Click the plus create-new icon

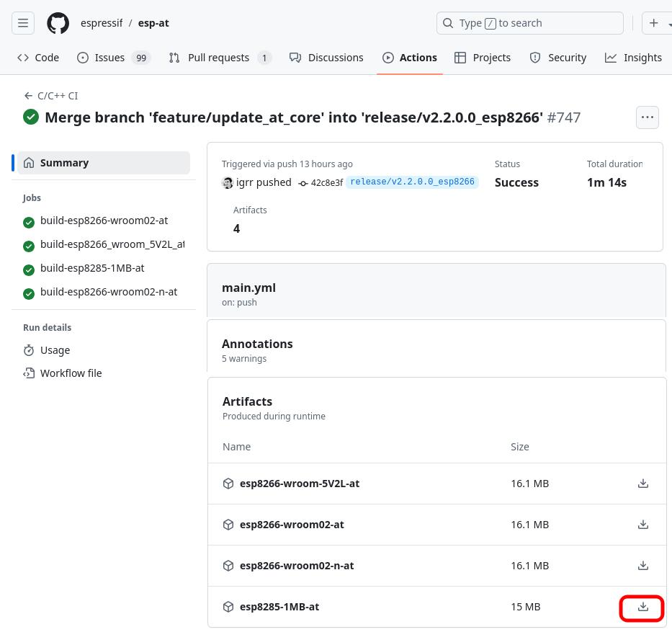point(654,23)
